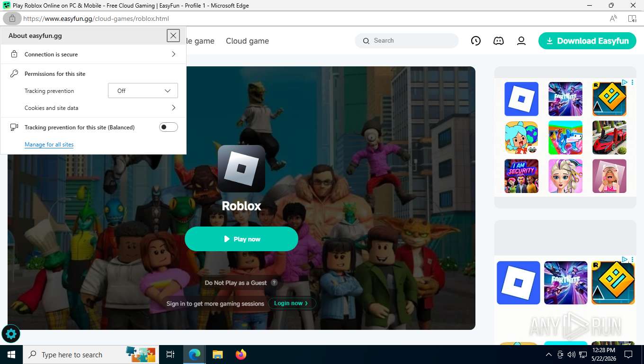Click the Do Not Play as a Guest text
The height and width of the screenshot is (364, 644).
pos(236,282)
